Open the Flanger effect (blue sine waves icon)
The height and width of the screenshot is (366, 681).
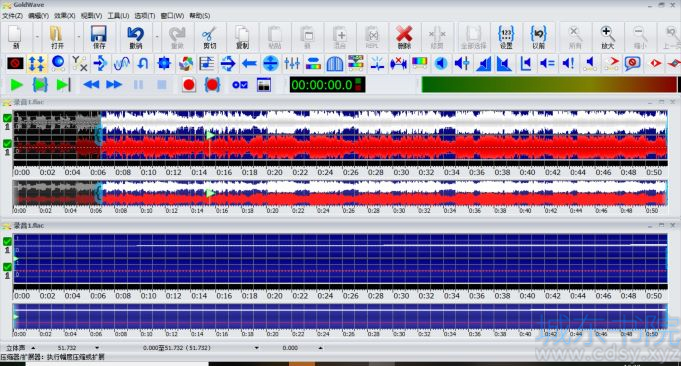pos(122,64)
